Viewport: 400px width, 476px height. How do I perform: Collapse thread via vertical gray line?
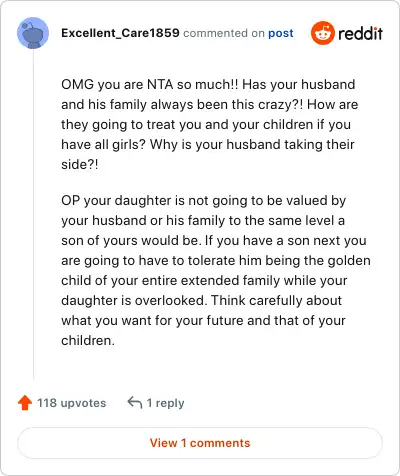pos(33,213)
